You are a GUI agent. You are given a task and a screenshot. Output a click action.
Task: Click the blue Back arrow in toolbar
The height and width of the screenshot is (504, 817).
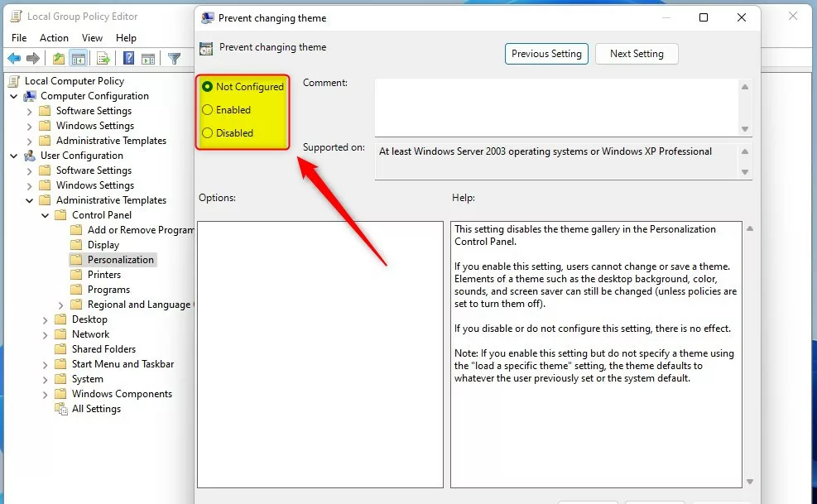(x=14, y=59)
